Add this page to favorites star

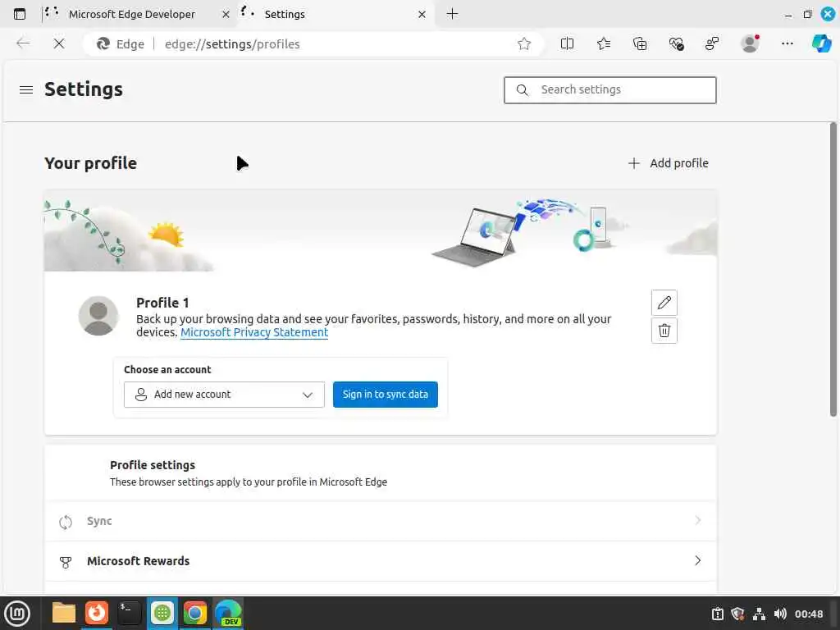coord(524,44)
